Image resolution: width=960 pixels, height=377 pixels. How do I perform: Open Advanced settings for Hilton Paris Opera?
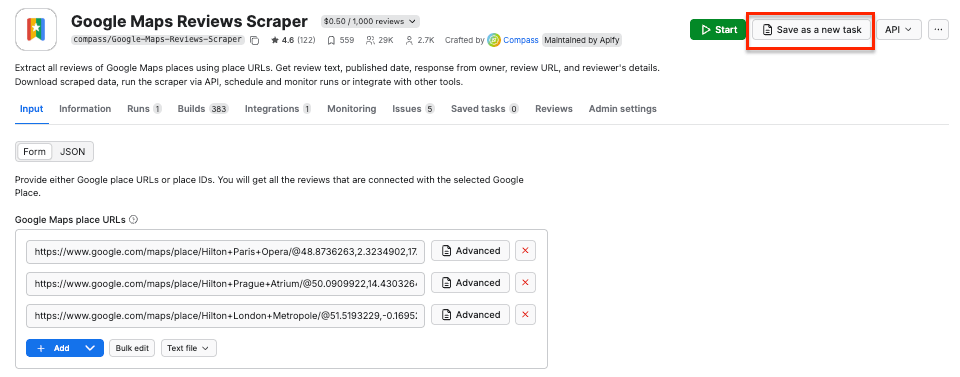click(x=470, y=251)
